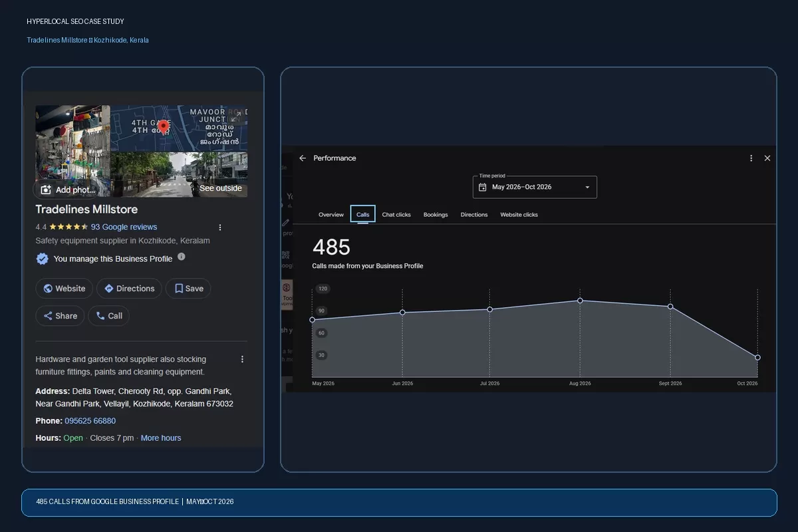Expand More hours link
The image size is (798, 532).
coord(161,438)
